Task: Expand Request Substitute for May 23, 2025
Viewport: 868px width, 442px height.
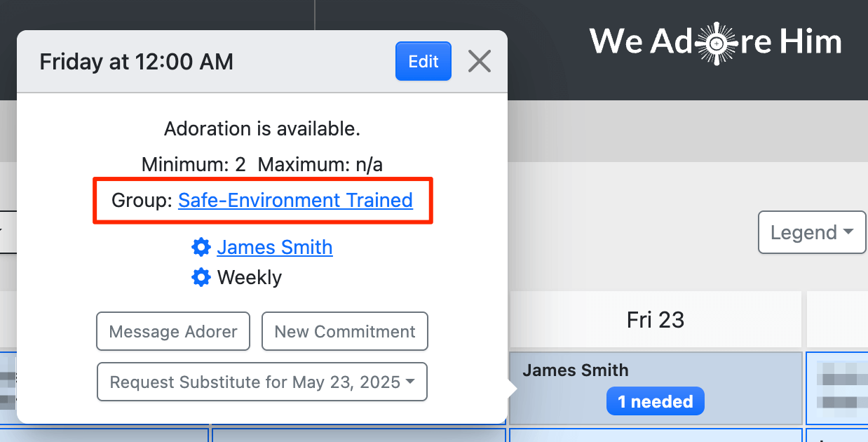Action: pos(262,382)
